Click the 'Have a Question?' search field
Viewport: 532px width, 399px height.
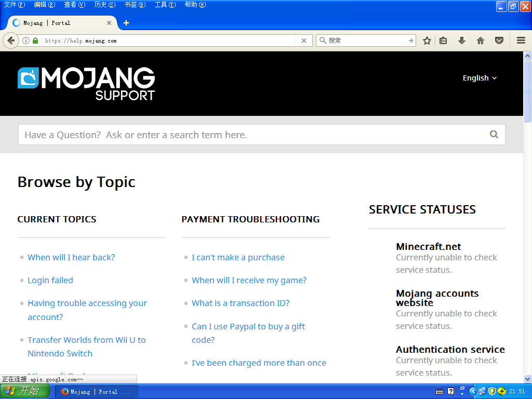[x=262, y=135]
